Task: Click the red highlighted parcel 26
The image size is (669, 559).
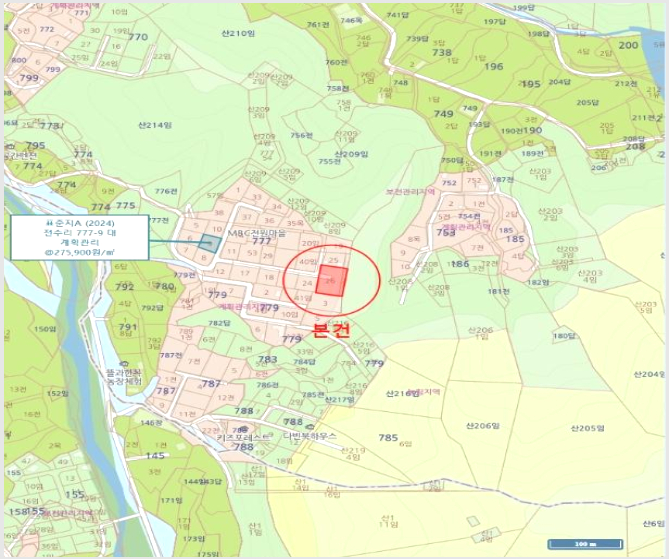Action: (x=332, y=280)
